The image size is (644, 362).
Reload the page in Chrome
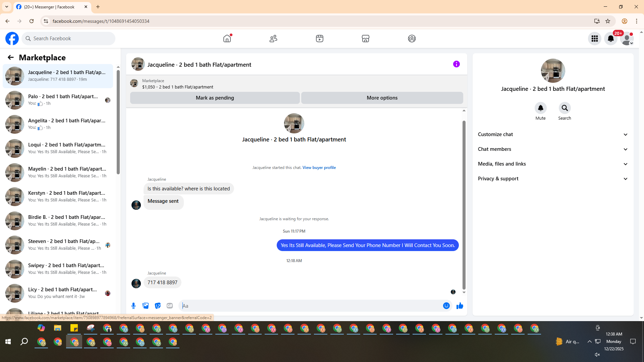tap(32, 21)
